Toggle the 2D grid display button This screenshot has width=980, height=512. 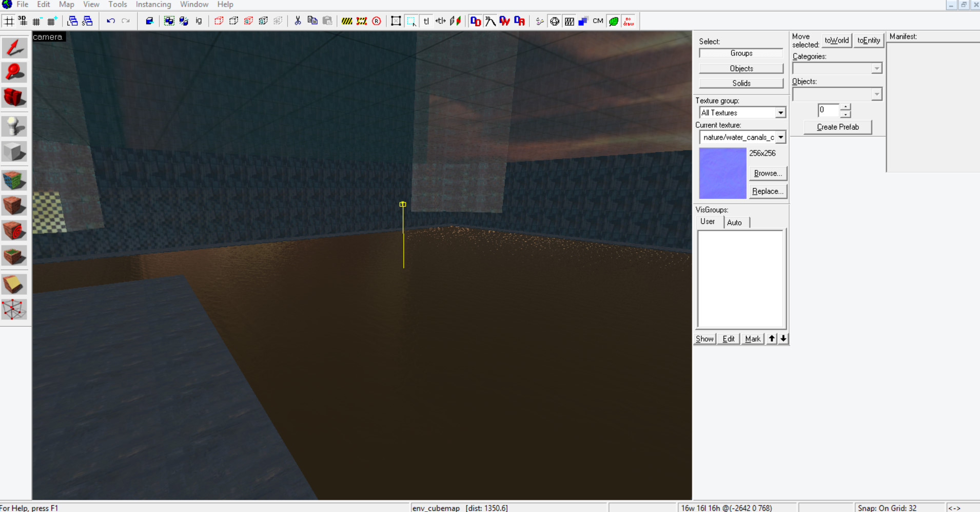[9, 21]
